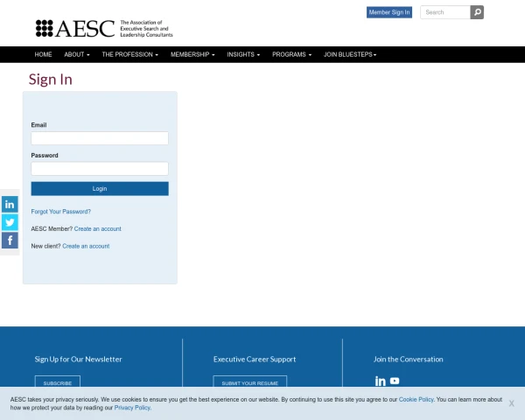Open the JOIN BLUESTEPS dropdown menu

[x=350, y=54]
